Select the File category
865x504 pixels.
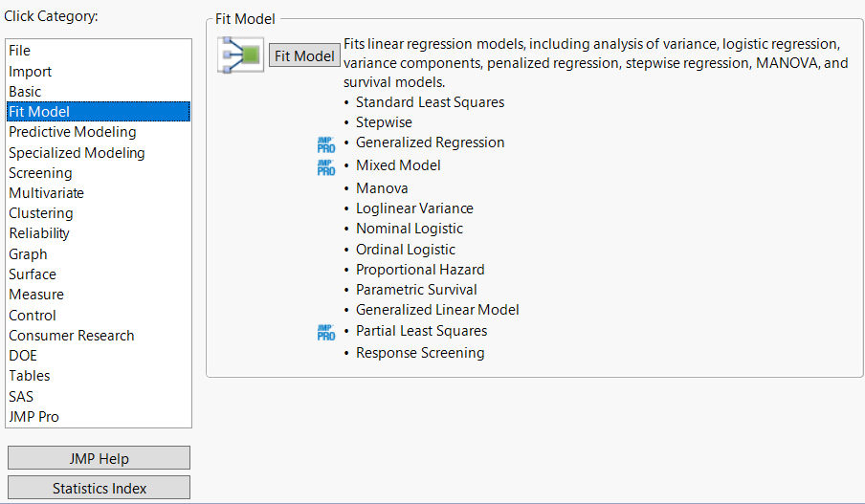click(x=20, y=51)
